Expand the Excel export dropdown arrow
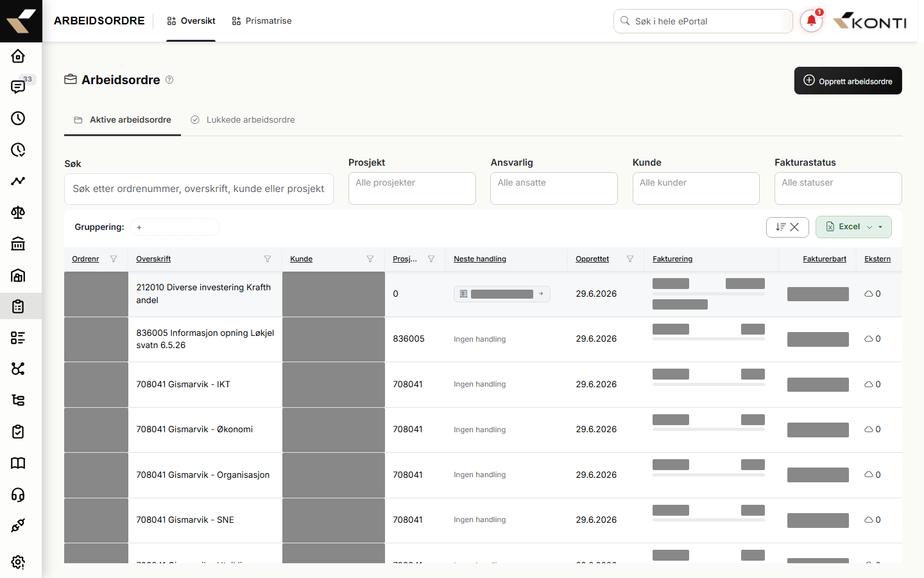 pos(880,227)
